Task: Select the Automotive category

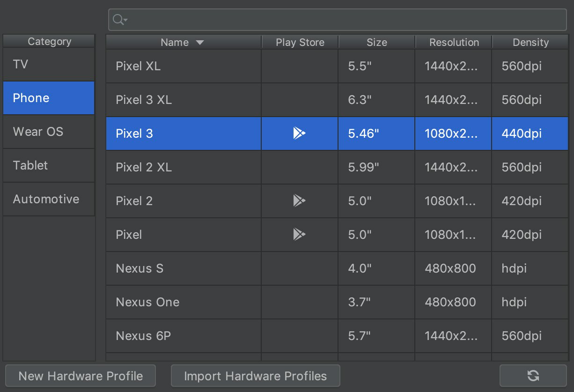Action: [49, 199]
